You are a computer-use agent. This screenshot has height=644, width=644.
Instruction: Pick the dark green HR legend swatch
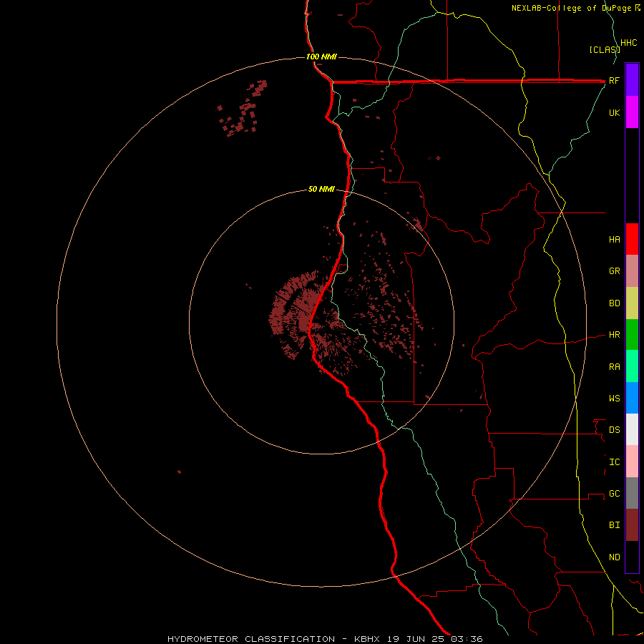coord(632,335)
